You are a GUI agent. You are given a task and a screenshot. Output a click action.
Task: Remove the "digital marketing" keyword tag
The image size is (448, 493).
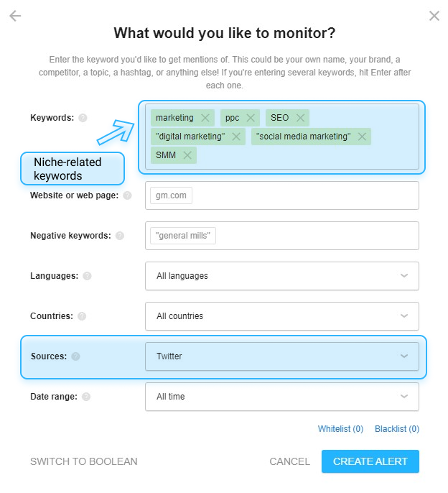236,137
